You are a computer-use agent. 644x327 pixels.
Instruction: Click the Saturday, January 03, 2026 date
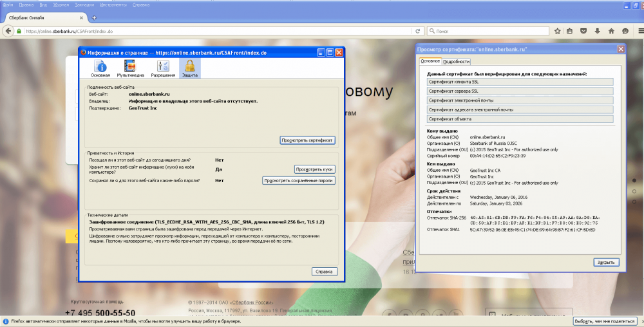496,203
